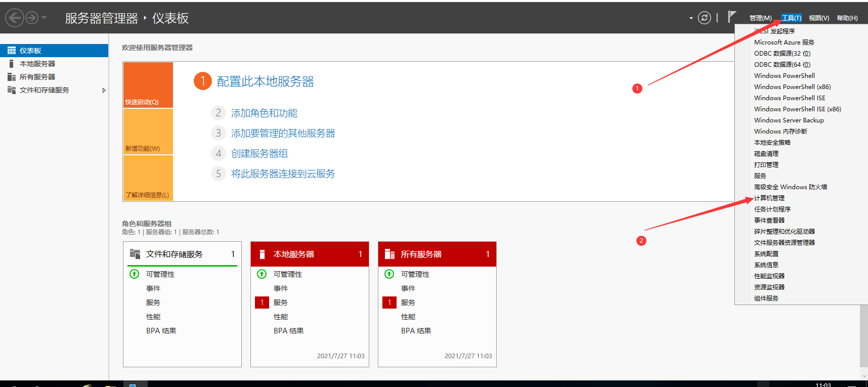The height and width of the screenshot is (387, 868).
Task: Open 本地服务器 red tile header
Action: coord(310,254)
